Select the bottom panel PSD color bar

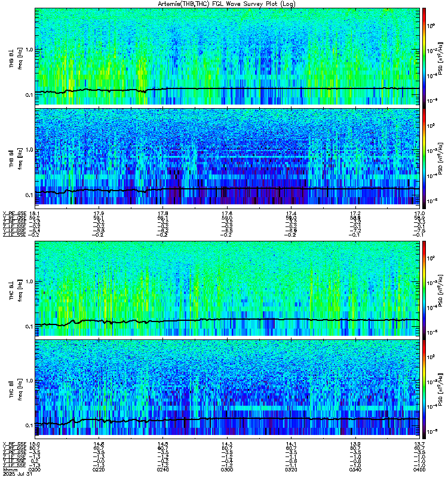424,390
